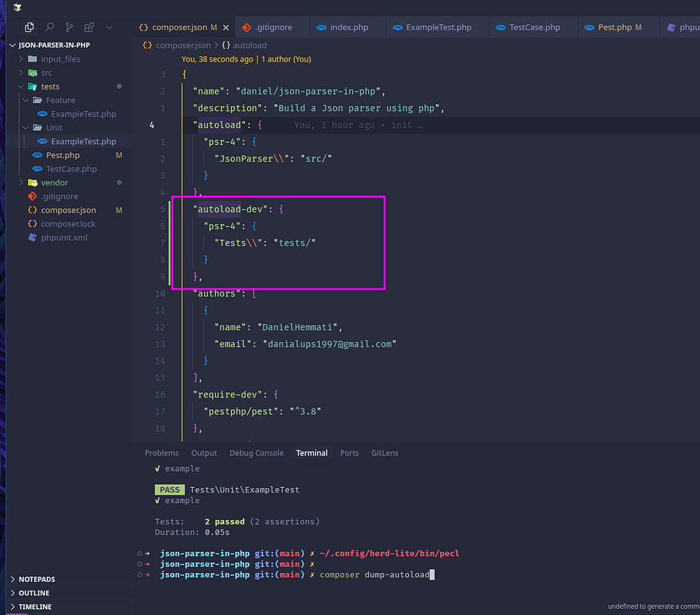Expand the input_files folder
Screen dimensions: 700x615
tap(60, 59)
